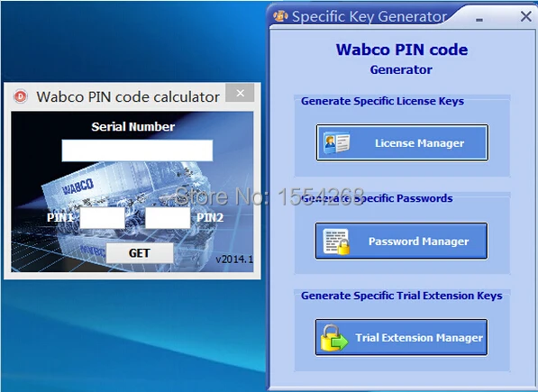Click the PIN2 label
Image resolution: width=538 pixels, height=392 pixels.
pyautogui.click(x=210, y=217)
